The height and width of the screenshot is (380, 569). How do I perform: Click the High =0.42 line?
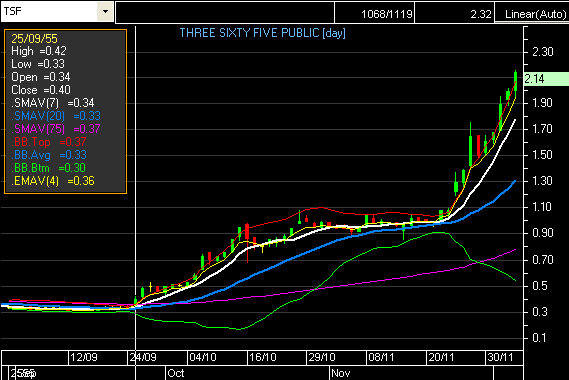pos(39,51)
